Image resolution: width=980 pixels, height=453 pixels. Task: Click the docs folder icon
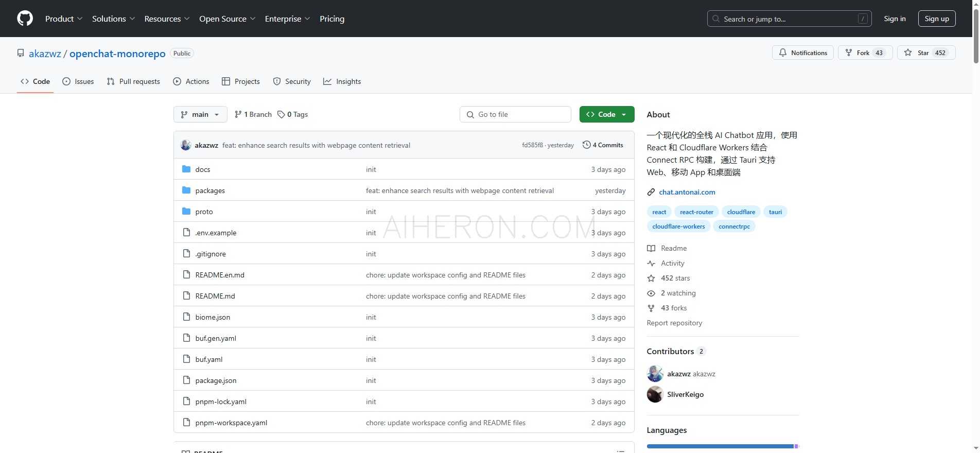(186, 169)
